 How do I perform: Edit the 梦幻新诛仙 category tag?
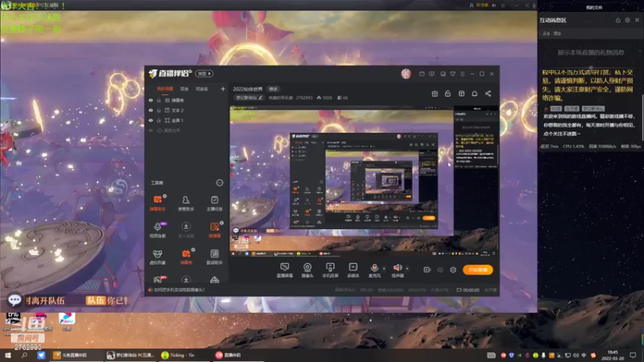pyautogui.click(x=250, y=97)
